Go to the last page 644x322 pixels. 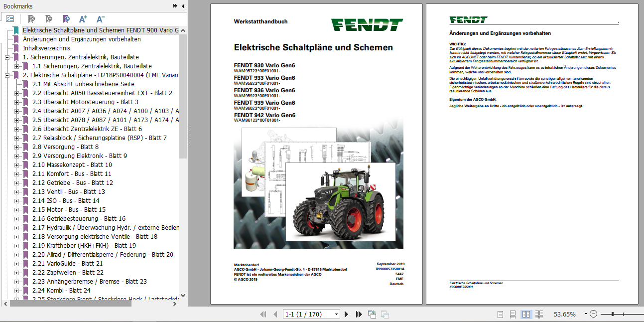point(359,314)
